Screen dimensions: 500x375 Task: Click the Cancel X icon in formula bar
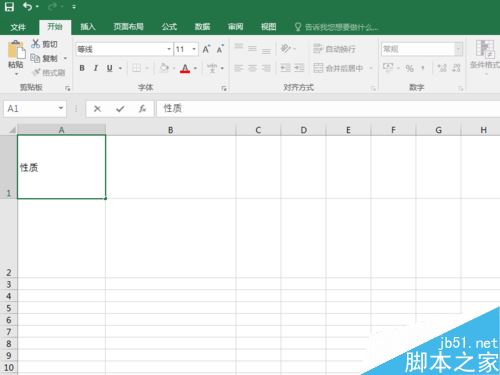pos(97,109)
